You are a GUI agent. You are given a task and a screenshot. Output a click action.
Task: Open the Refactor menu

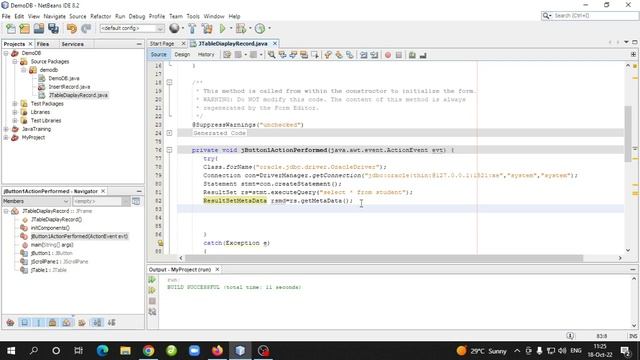pyautogui.click(x=100, y=16)
